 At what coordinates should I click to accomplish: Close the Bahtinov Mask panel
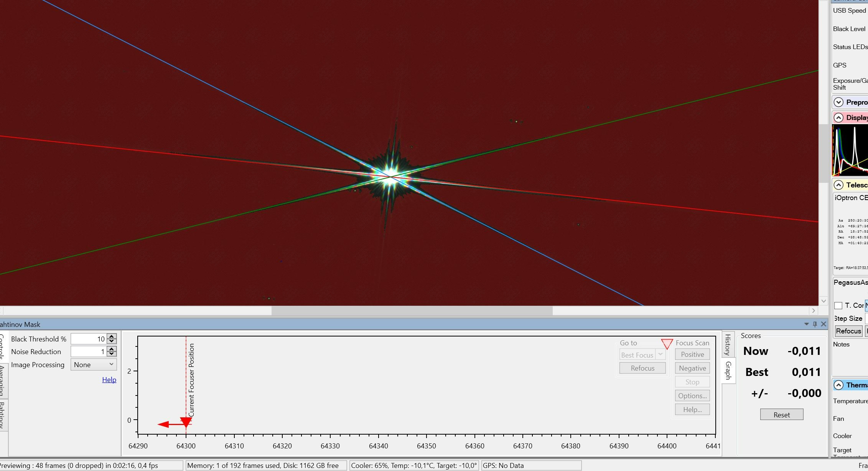tap(824, 324)
